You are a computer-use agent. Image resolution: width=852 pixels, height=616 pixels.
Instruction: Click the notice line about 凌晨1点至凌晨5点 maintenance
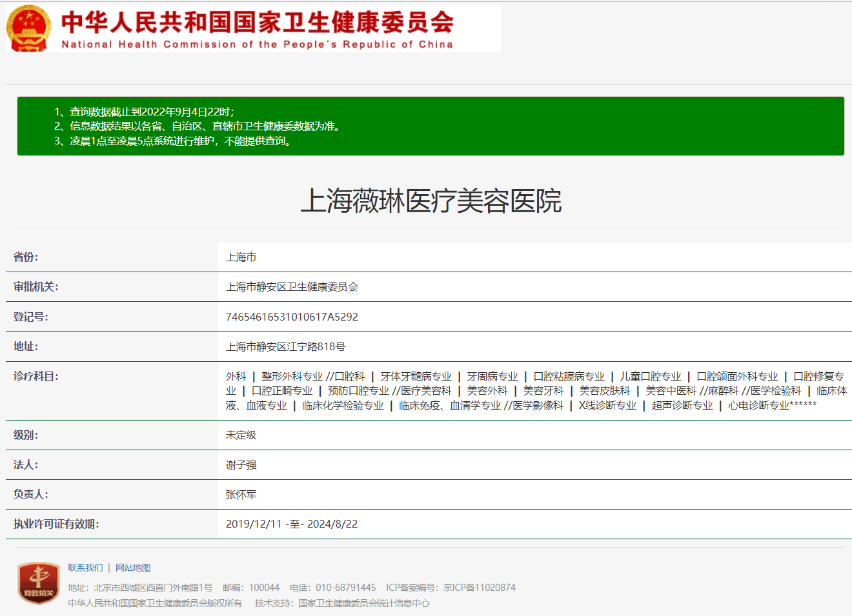click(x=173, y=141)
